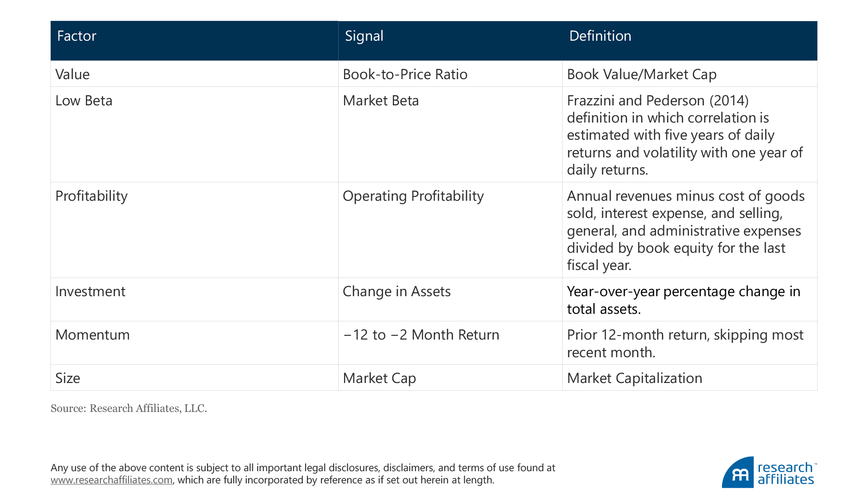Image resolution: width=868 pixels, height=501 pixels.
Task: Select the Investment factor cell
Action: pos(90,292)
